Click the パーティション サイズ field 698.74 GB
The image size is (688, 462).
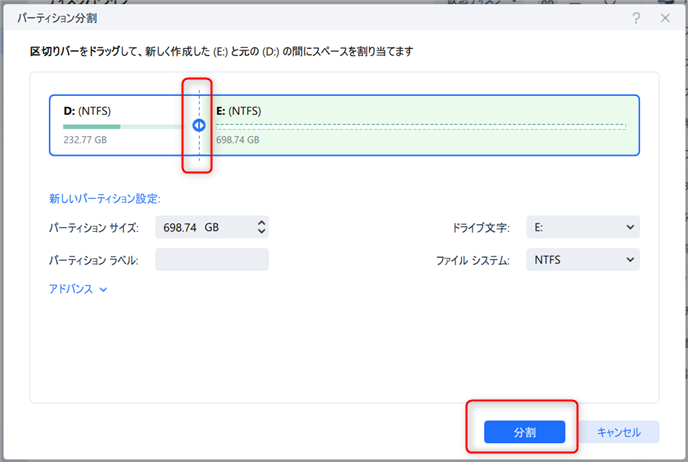point(212,227)
